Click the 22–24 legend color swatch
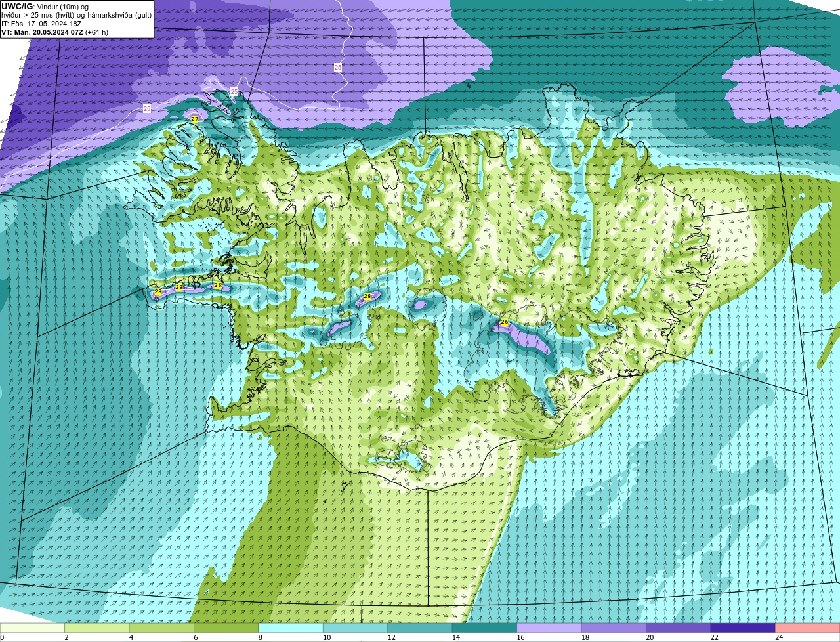This screenshot has height=642, width=840. coord(743,628)
